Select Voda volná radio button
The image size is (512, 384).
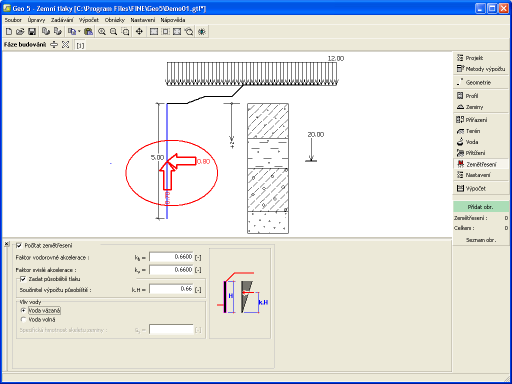point(23,320)
